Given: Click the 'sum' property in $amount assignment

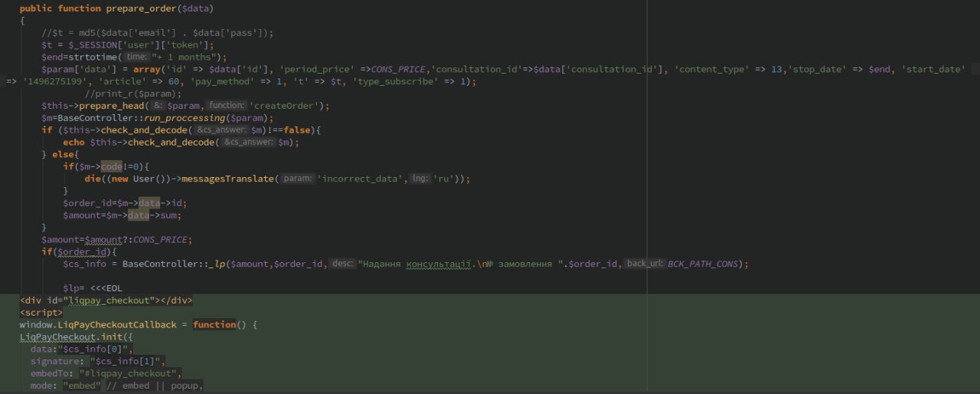Looking at the screenshot, I should pos(168,215).
